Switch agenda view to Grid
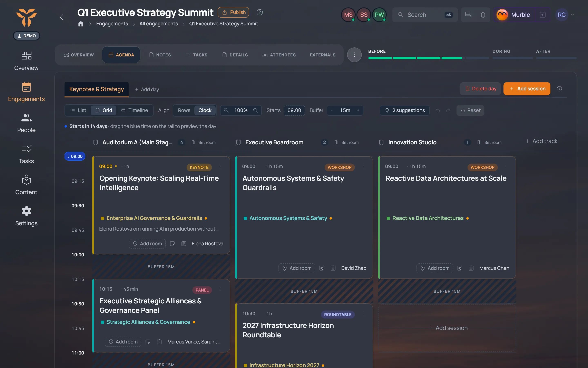The height and width of the screenshot is (368, 588). click(104, 110)
